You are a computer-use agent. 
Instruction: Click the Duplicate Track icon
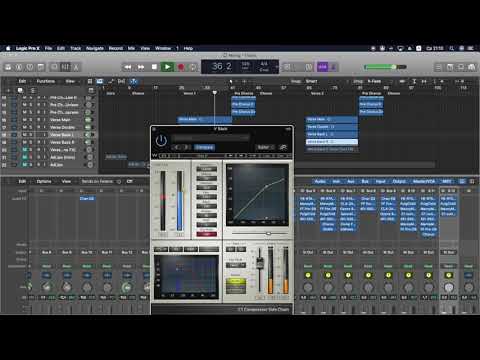20,90
